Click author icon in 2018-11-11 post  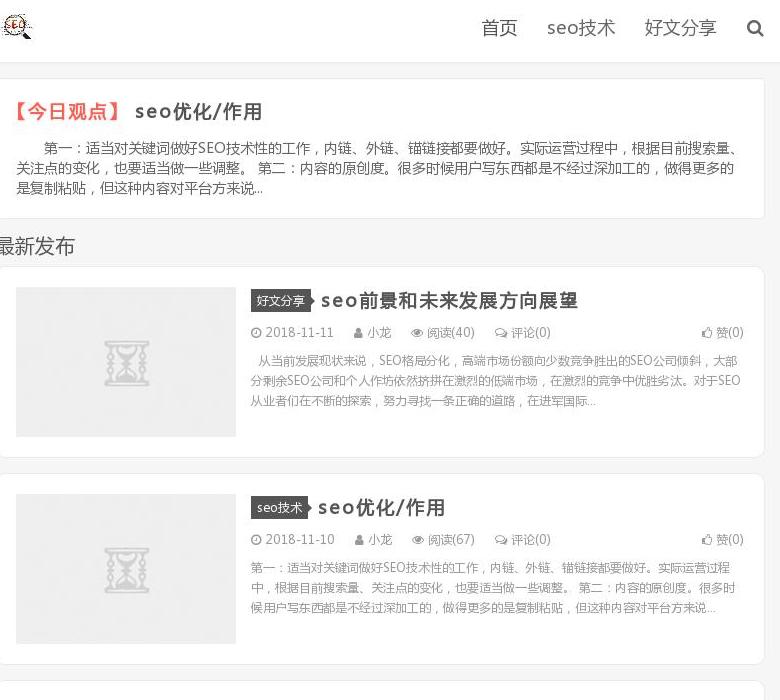coord(358,333)
